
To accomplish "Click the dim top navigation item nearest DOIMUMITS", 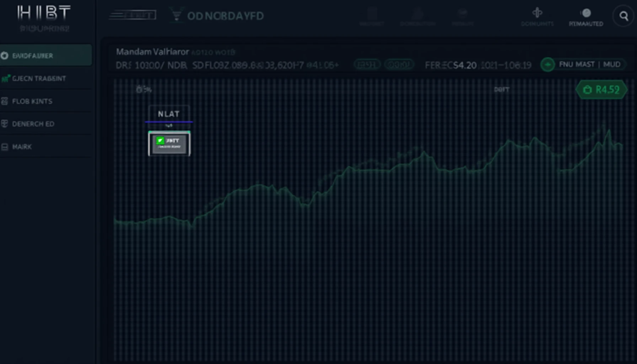I will click(x=462, y=17).
